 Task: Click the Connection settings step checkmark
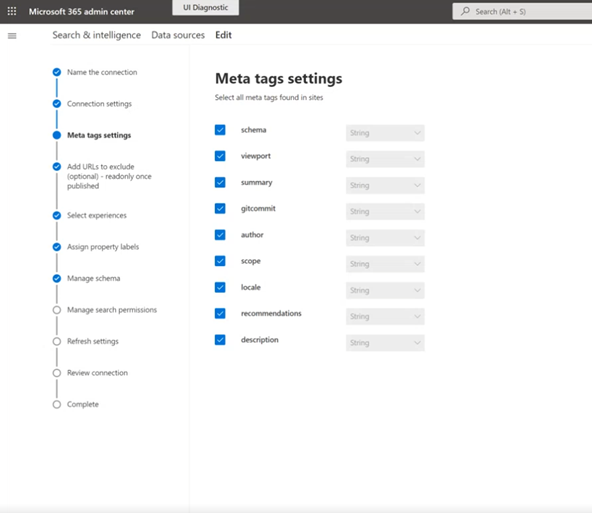coord(57,104)
